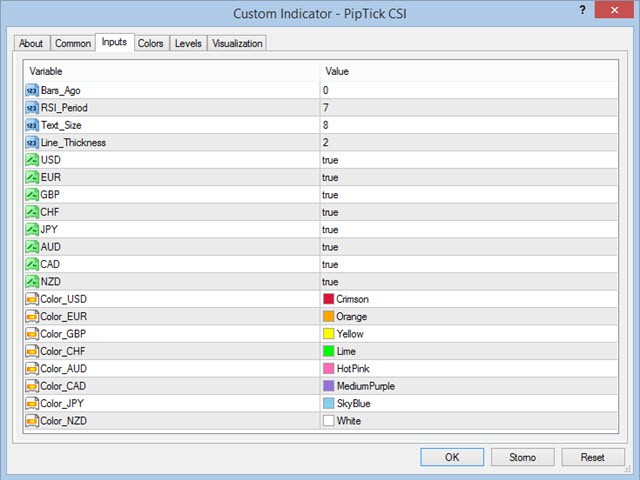Click the boolean icon beside CAD

click(32, 264)
